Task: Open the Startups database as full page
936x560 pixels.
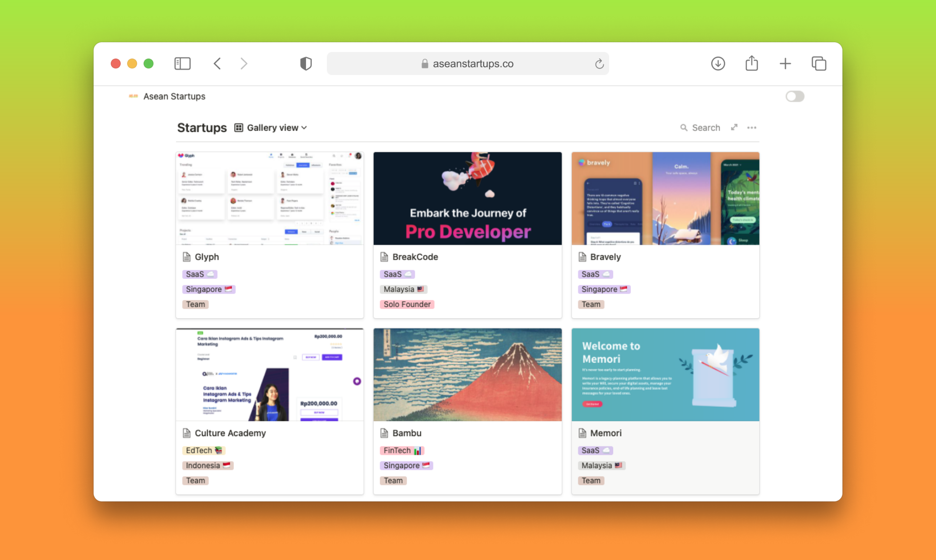Action: 734,127
